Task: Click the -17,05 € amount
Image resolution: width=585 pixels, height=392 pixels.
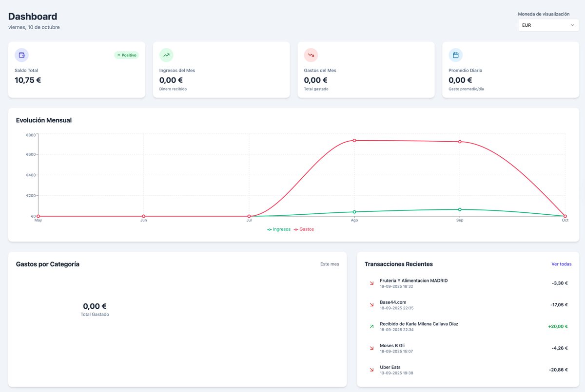Action: tap(559, 305)
